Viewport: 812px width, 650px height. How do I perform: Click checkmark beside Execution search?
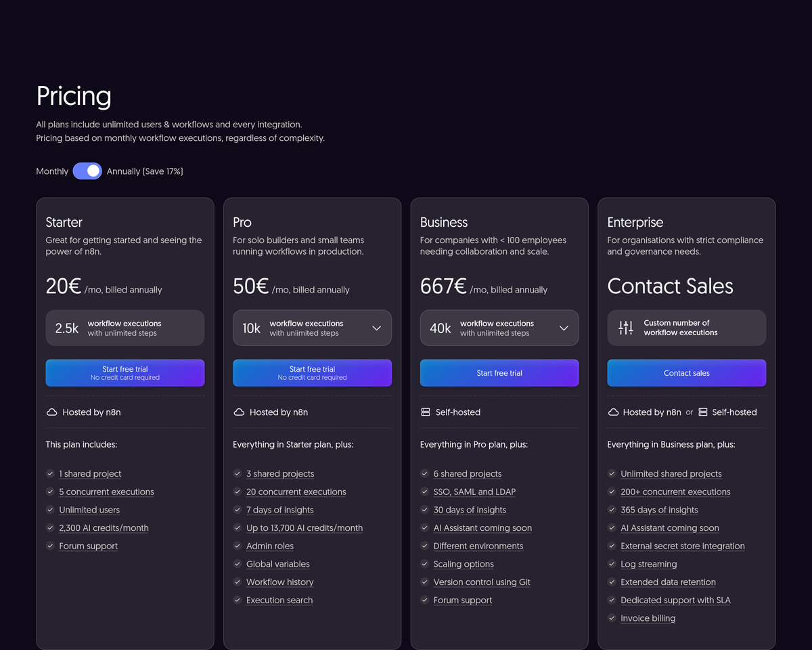238,600
